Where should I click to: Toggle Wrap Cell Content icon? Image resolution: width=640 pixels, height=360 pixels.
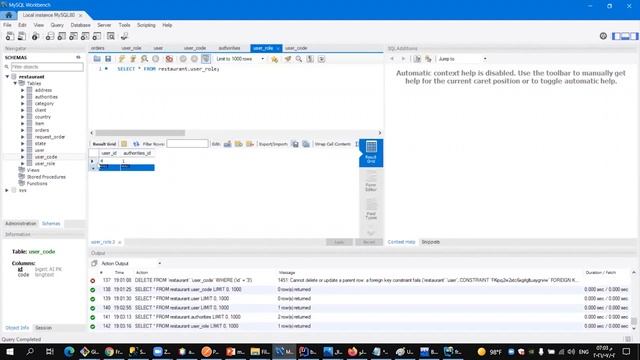[x=356, y=144]
